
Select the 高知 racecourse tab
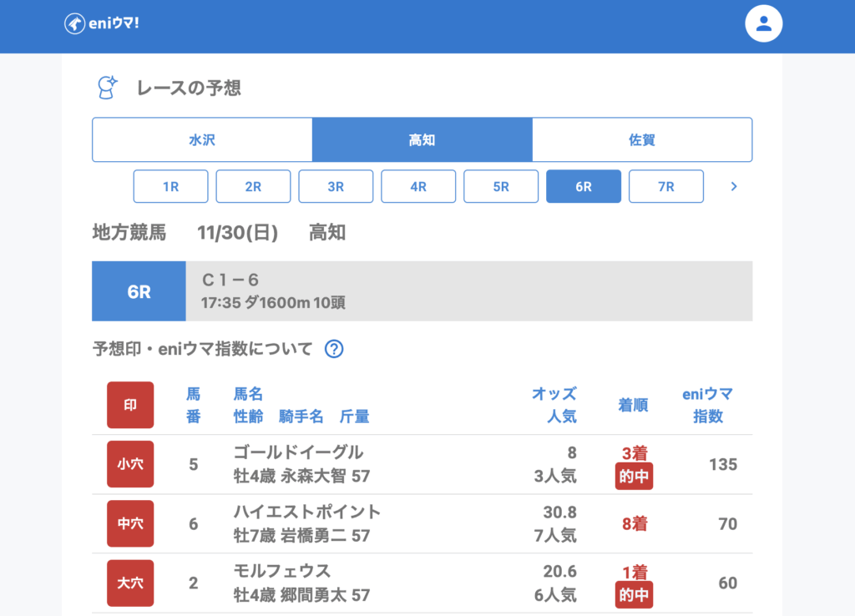tap(422, 139)
